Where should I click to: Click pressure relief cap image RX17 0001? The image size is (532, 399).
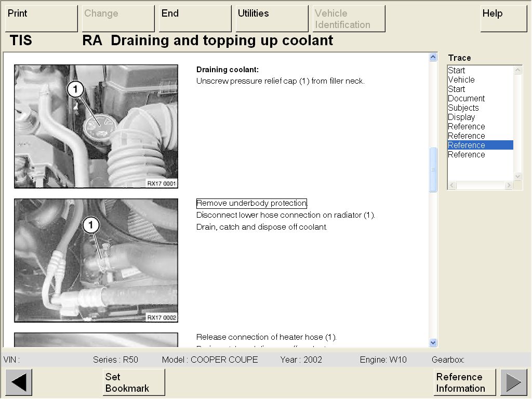point(96,126)
